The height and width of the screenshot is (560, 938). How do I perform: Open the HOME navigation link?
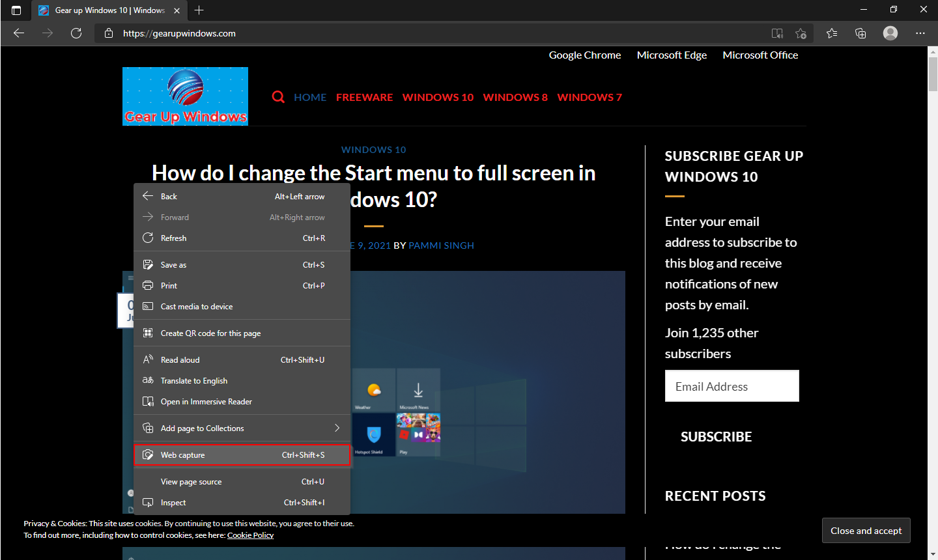pos(310,97)
